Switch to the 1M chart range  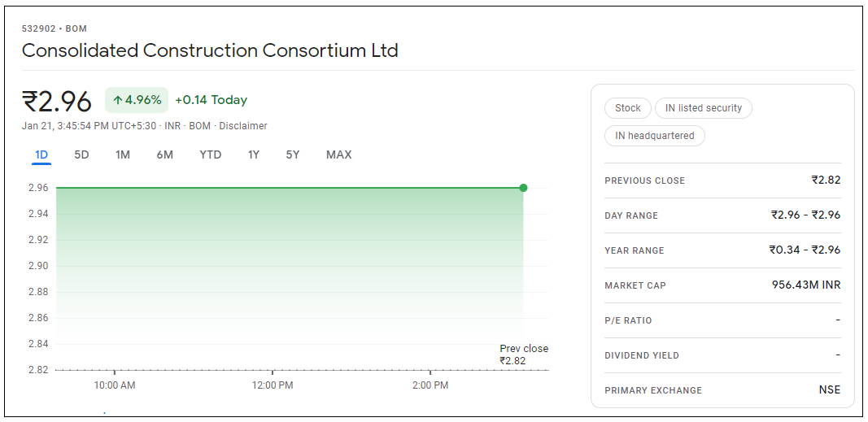pos(123,154)
